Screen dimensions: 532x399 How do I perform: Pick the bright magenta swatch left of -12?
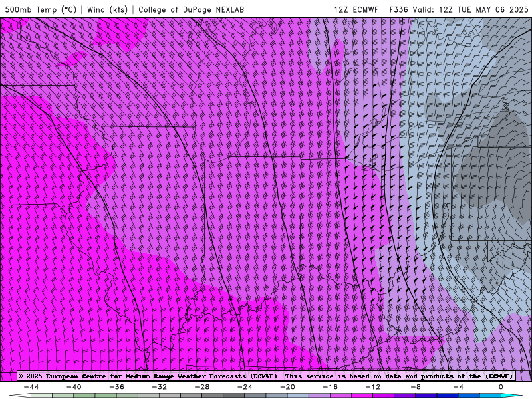[x=362, y=396]
